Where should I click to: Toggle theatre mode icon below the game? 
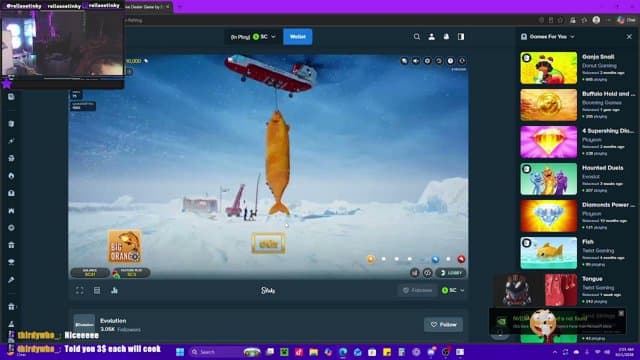97,290
